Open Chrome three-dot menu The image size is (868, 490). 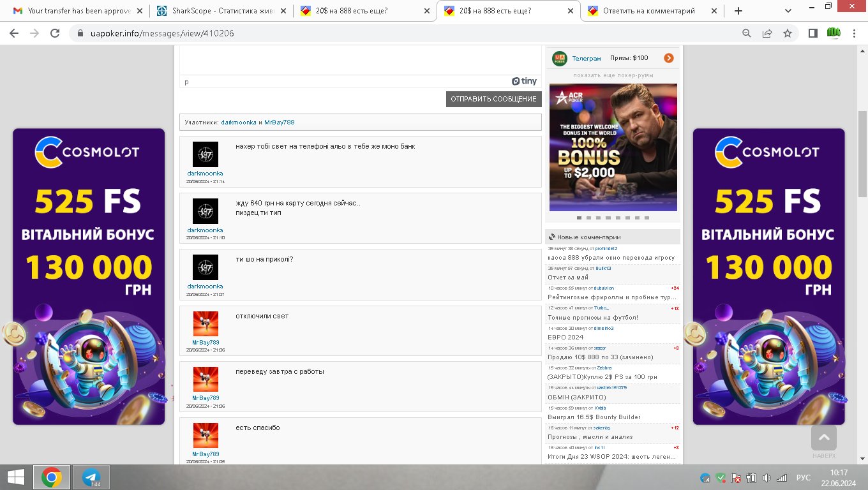tap(854, 33)
